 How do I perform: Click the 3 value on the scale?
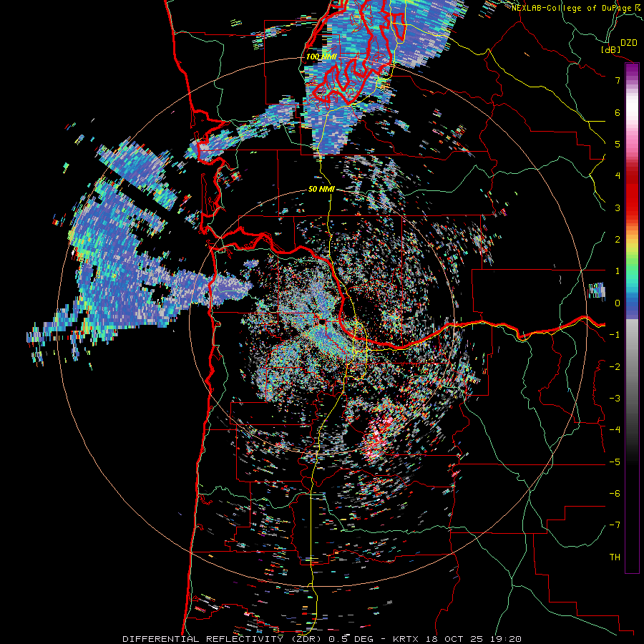pos(618,208)
